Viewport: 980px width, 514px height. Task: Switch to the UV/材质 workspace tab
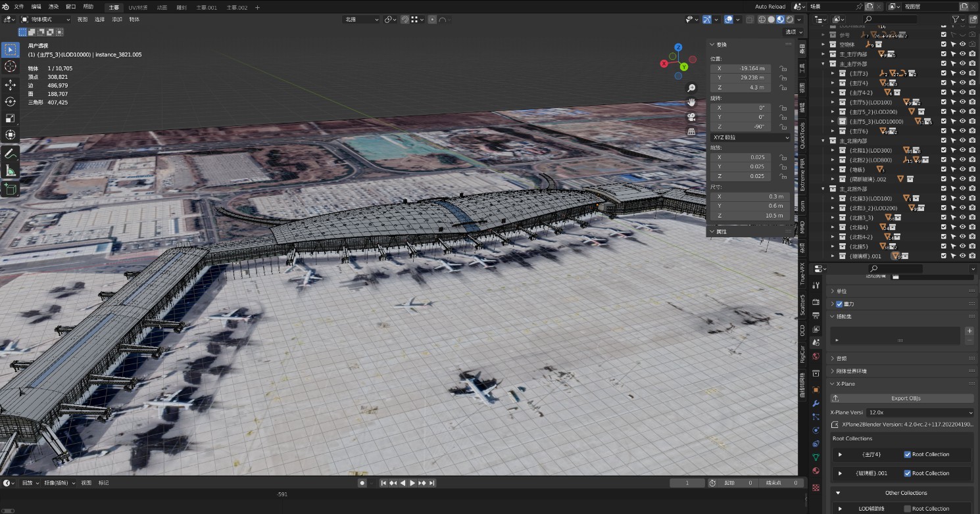pyautogui.click(x=138, y=7)
